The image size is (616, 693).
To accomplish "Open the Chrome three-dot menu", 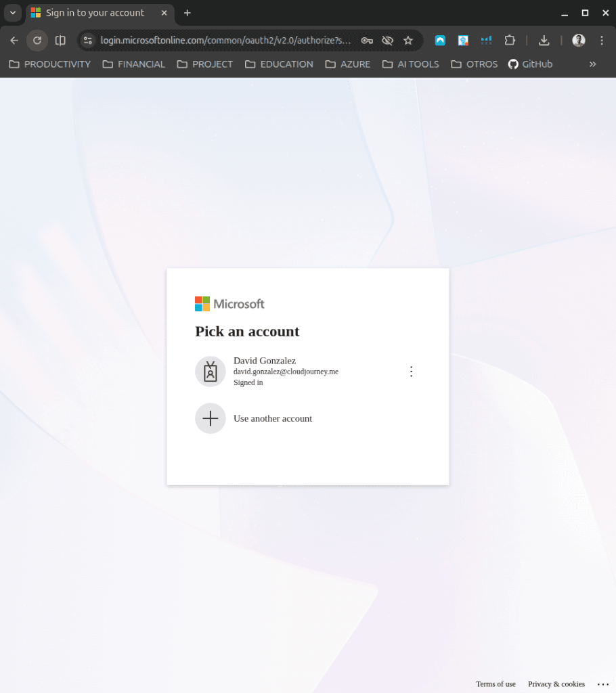I will click(602, 41).
